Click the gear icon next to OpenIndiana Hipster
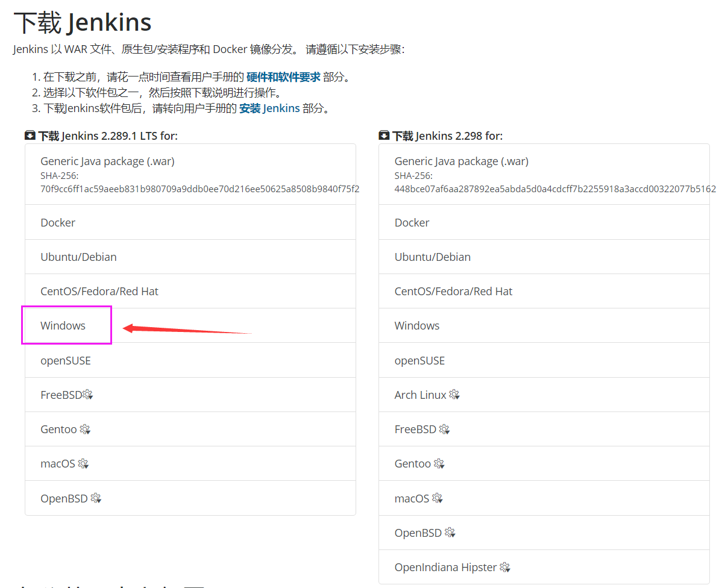This screenshot has width=719, height=588. [505, 568]
